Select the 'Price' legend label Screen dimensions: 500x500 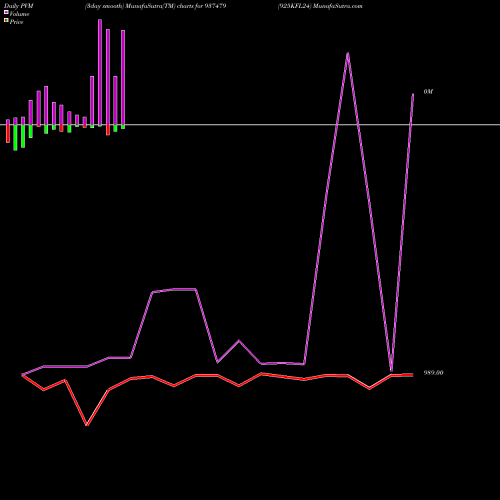pyautogui.click(x=16, y=22)
